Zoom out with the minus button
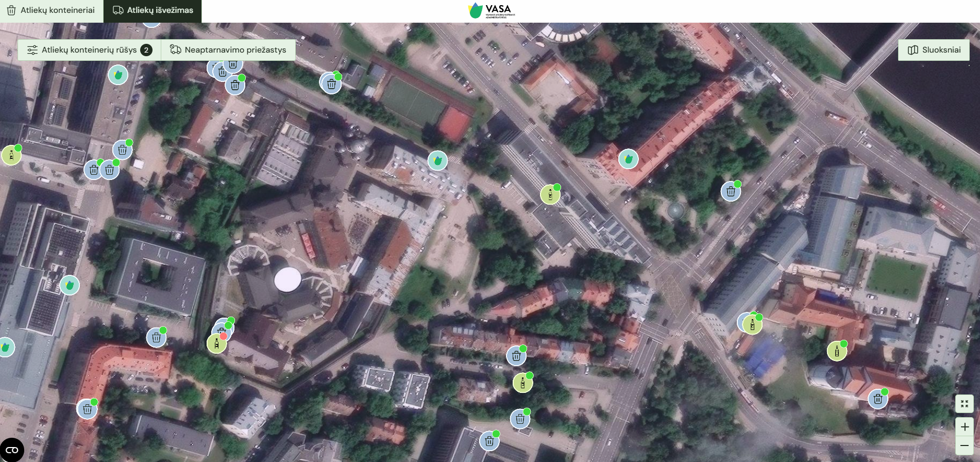The height and width of the screenshot is (462, 980). point(965,445)
